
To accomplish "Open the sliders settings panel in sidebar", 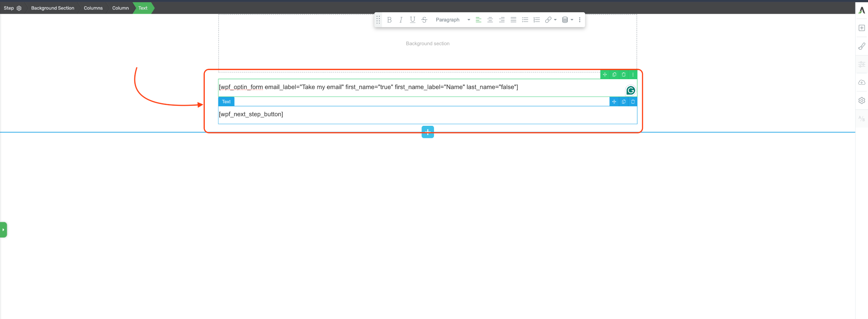I will coord(862,64).
